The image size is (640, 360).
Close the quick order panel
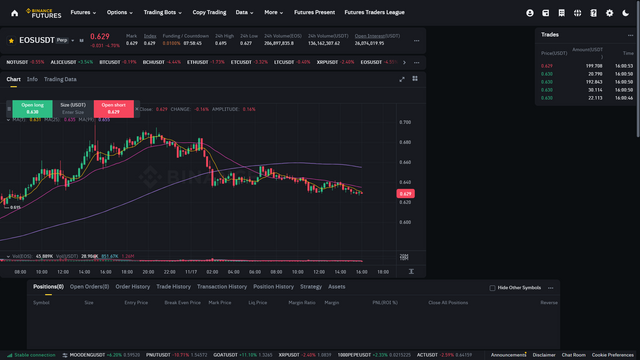coord(137,109)
